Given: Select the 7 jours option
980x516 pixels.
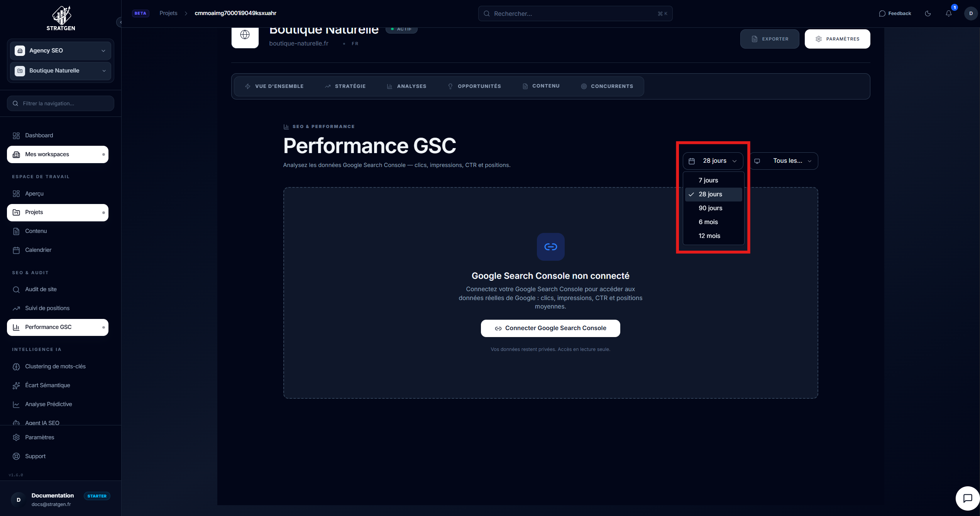Looking at the screenshot, I should 708,180.
